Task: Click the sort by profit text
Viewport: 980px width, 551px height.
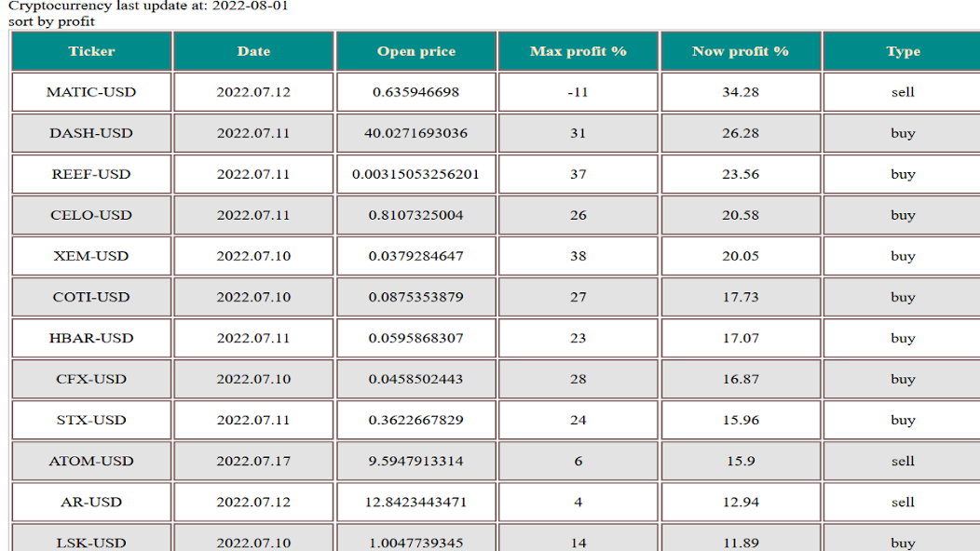Action: click(51, 21)
